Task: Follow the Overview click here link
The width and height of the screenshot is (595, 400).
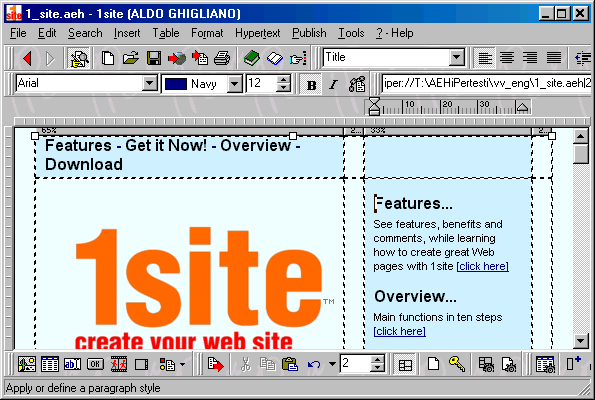Action: click(x=400, y=331)
